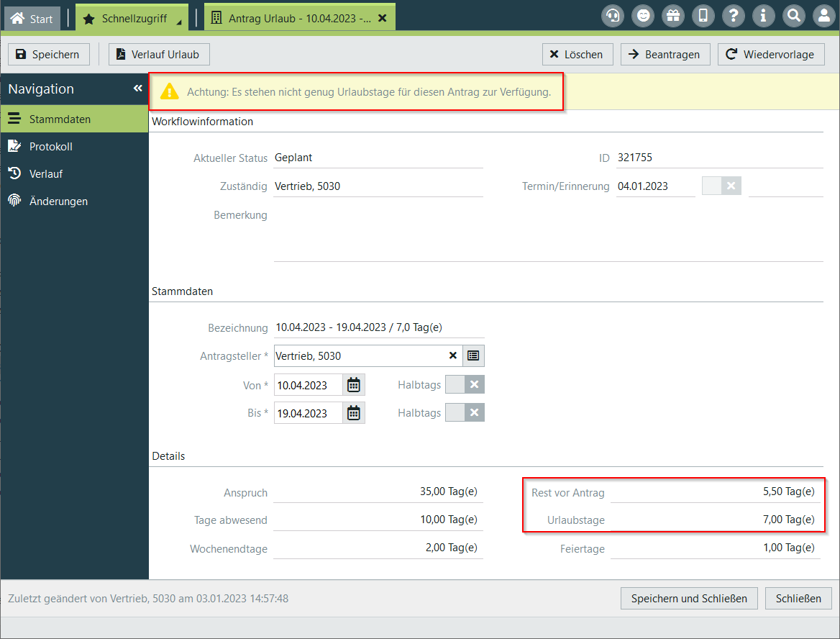
Task: Open the search magnifier icon
Action: [x=794, y=16]
